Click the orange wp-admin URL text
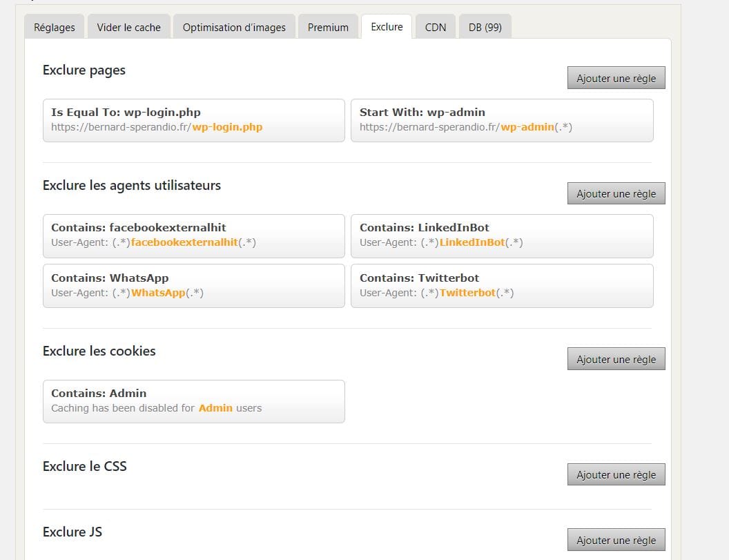 [x=527, y=127]
